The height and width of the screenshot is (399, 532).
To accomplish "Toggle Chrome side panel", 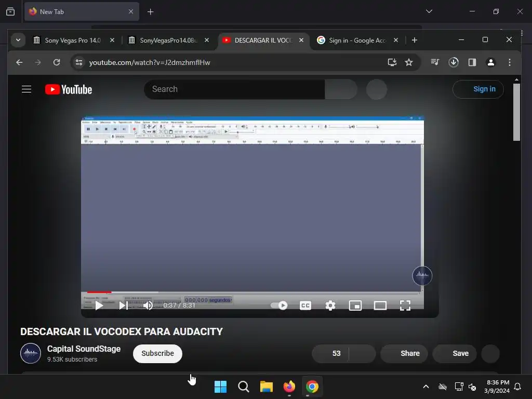I will [x=472, y=62].
